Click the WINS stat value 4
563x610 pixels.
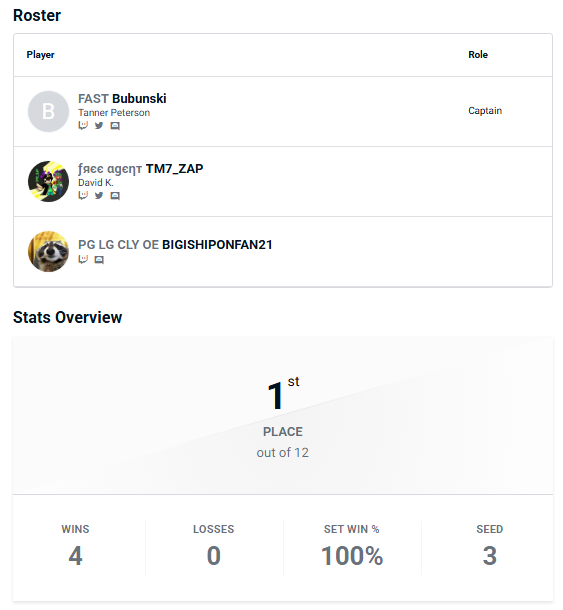coord(75,556)
